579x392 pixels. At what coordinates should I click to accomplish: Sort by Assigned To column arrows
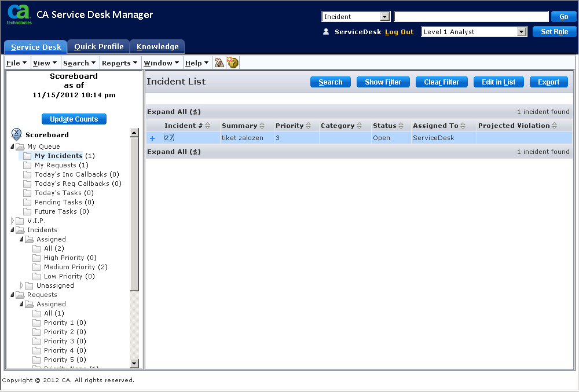(x=463, y=126)
